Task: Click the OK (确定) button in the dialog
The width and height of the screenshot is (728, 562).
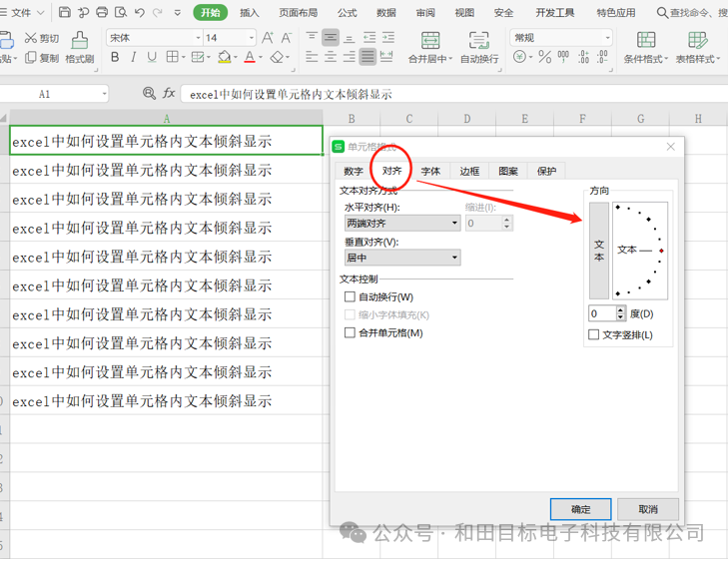Action: [x=580, y=509]
